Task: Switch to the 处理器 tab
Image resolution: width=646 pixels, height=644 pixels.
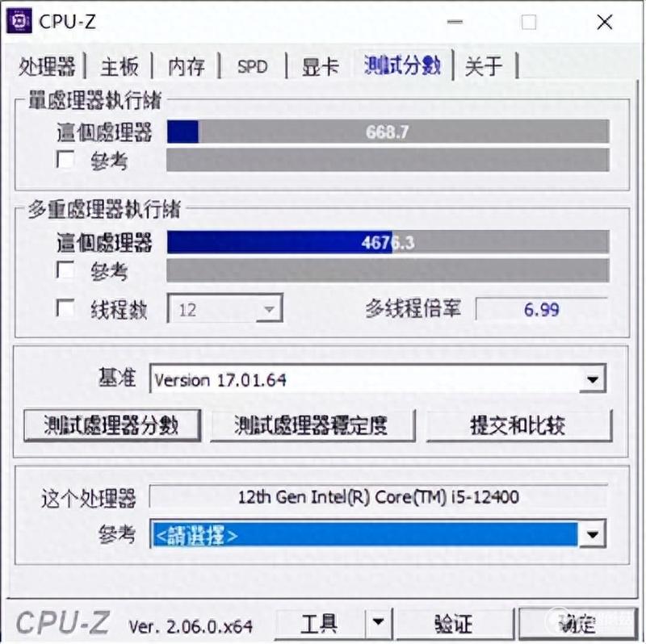Action: click(x=47, y=66)
